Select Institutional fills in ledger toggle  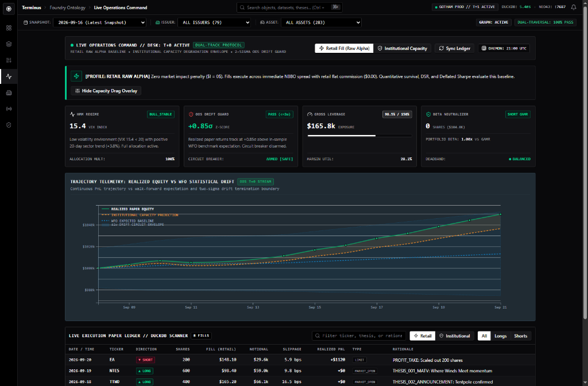tap(455, 335)
